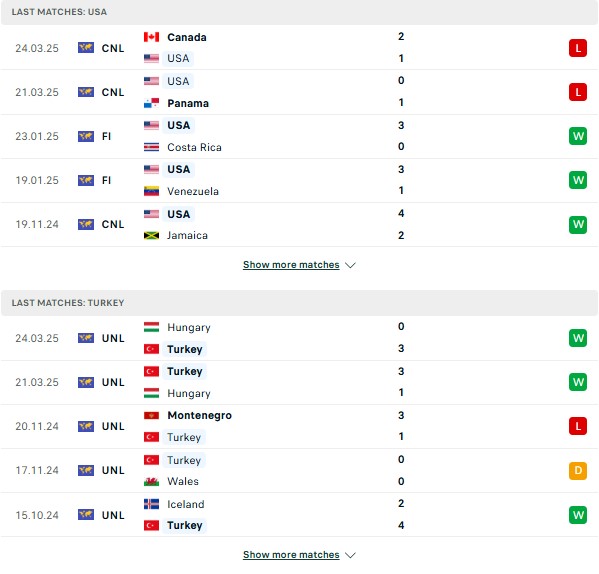Select the Last Matches: USA header
The height and width of the screenshot is (574, 599).
coord(300,12)
